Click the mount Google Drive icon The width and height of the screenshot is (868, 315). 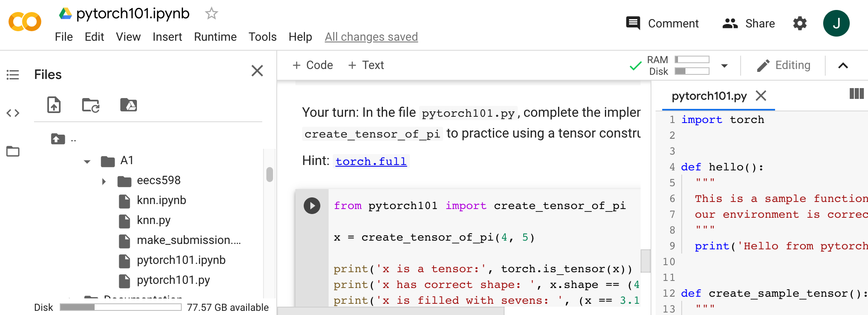click(x=129, y=105)
